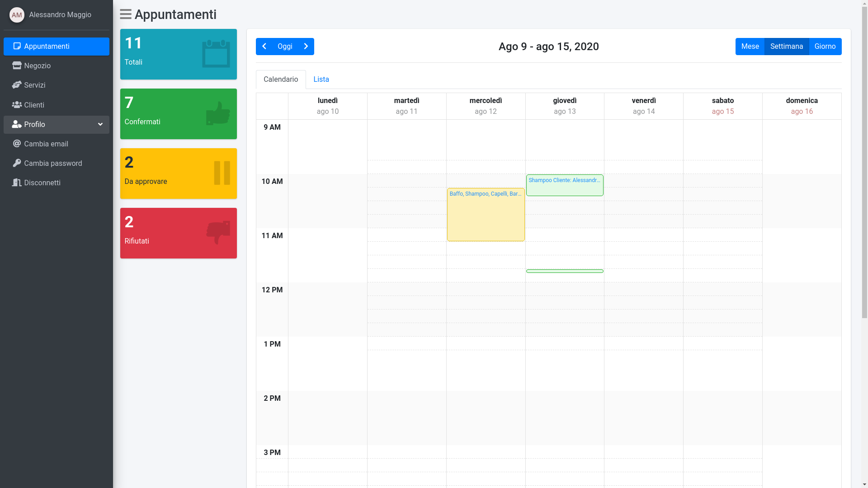Go to the previous week with the left arrow
The height and width of the screenshot is (488, 868).
[x=264, y=47]
